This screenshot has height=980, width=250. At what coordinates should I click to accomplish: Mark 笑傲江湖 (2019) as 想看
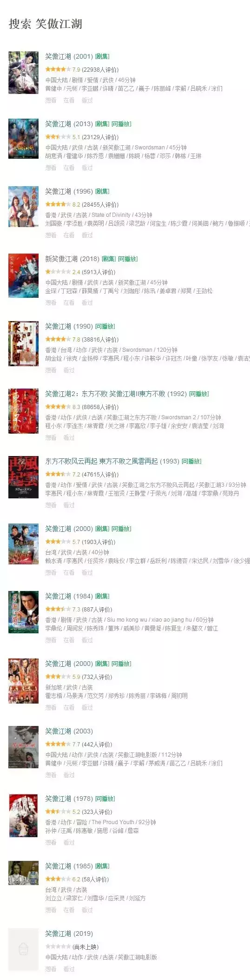click(51, 969)
